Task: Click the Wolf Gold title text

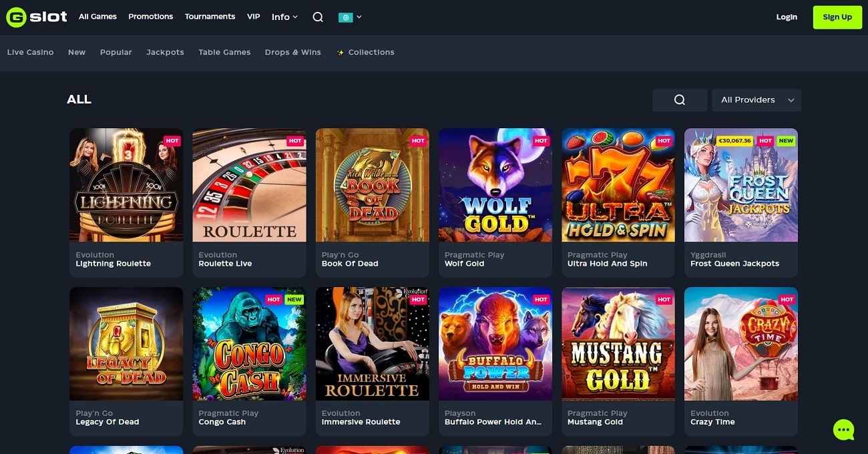Action: pos(465,264)
